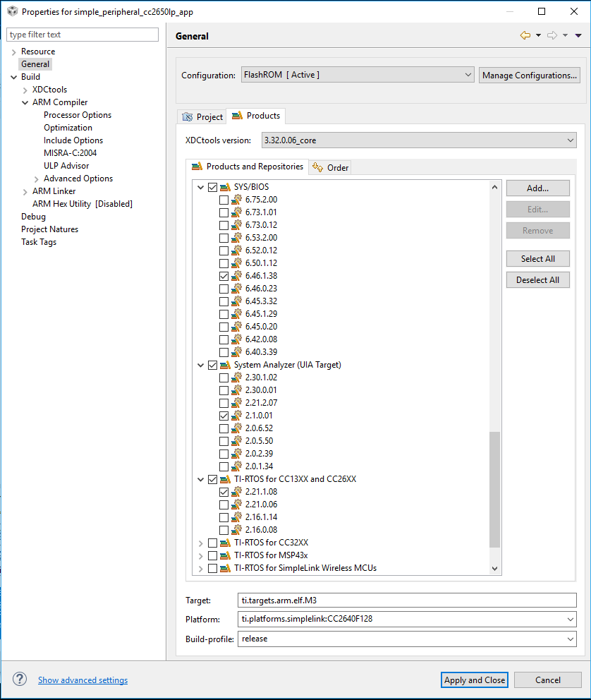Enable TI-RTOS for MSP43x checkbox
Screen dimensions: 591x700
[213, 556]
